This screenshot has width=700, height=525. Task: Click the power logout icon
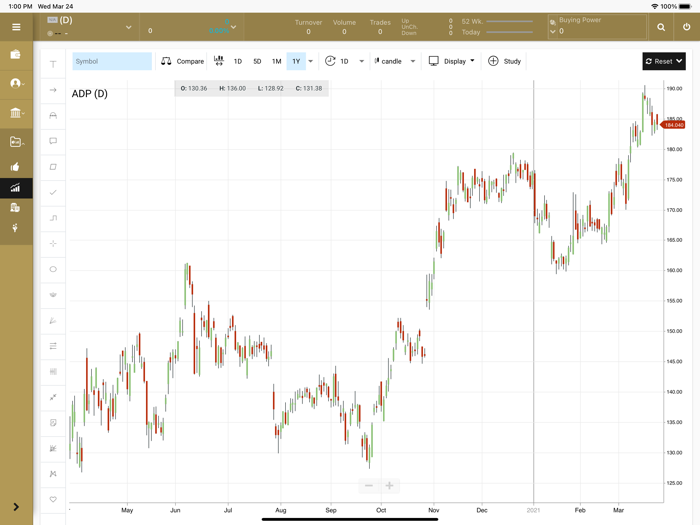687,27
